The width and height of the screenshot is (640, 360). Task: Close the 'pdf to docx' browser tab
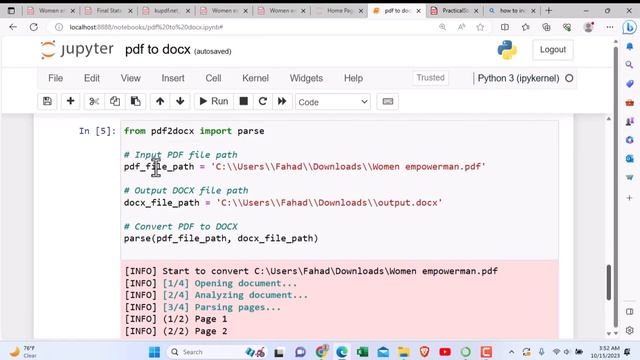pos(418,11)
